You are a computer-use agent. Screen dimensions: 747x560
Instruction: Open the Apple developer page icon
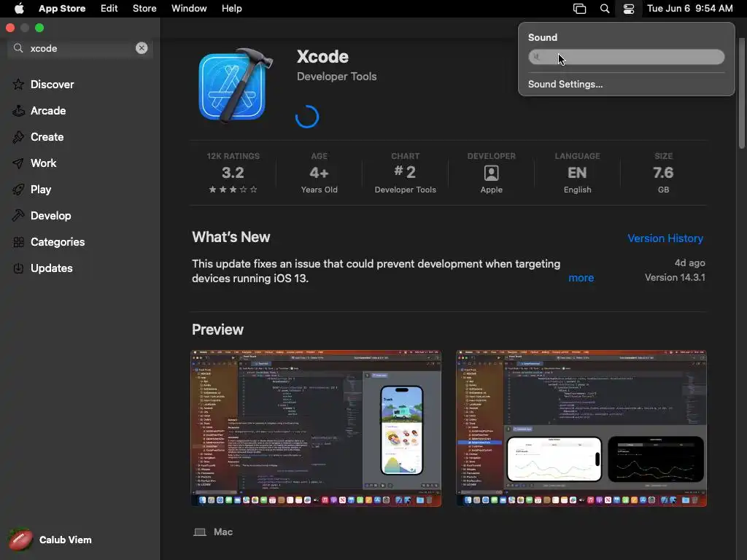pos(491,173)
